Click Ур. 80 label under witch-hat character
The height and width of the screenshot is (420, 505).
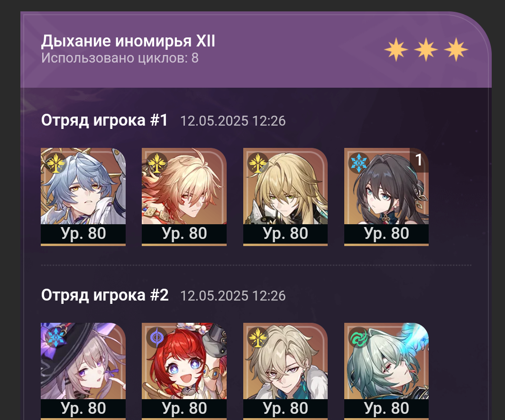[x=83, y=409]
